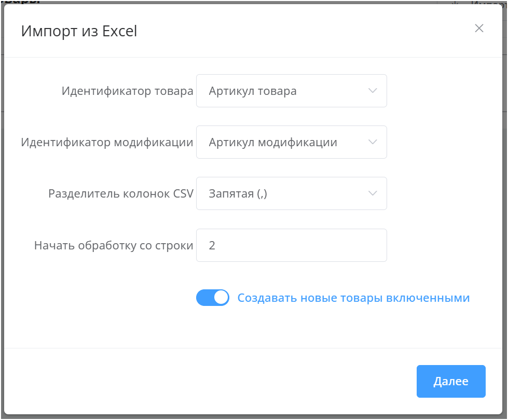Click the "Импорт из Excel" dialog title
Screen dimensions: 508x420
coord(79,31)
